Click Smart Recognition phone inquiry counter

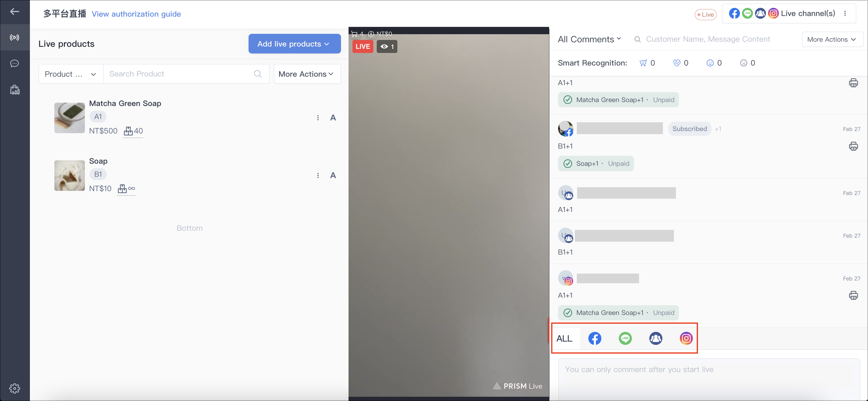click(x=681, y=63)
